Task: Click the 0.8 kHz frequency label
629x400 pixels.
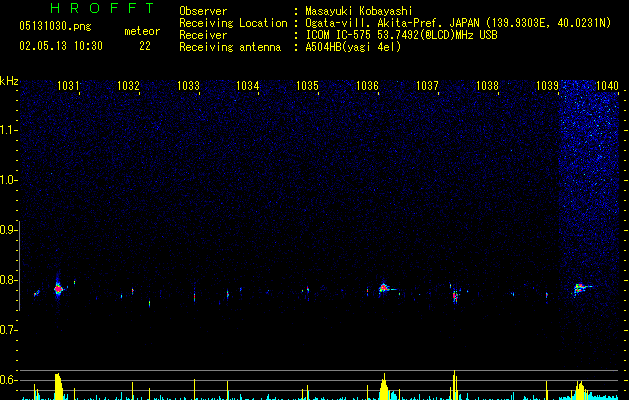Action: coord(8,280)
